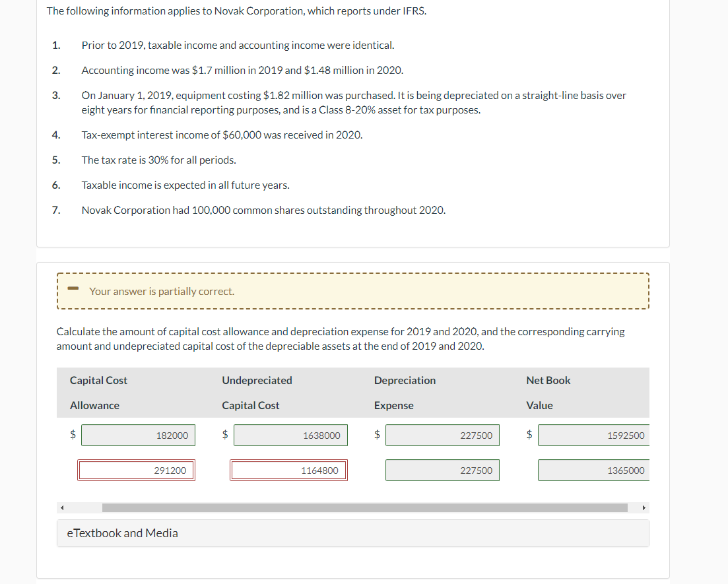This screenshot has height=584, width=728.
Task: Click 'Your answer is partially correct.' message
Action: 162,291
